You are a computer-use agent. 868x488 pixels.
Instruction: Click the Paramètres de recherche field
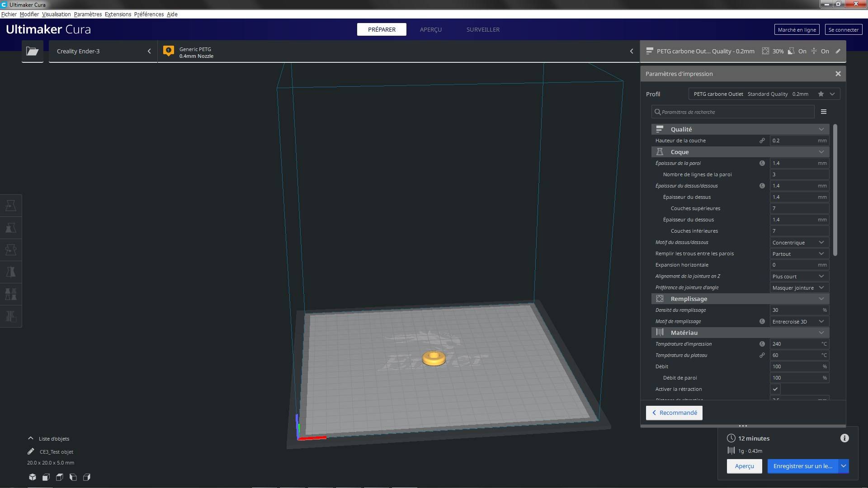[x=733, y=112]
